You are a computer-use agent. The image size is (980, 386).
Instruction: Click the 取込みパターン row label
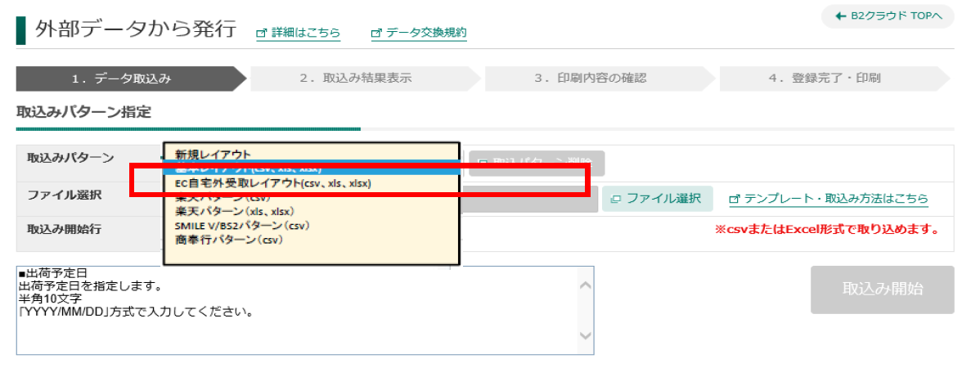coord(70,158)
